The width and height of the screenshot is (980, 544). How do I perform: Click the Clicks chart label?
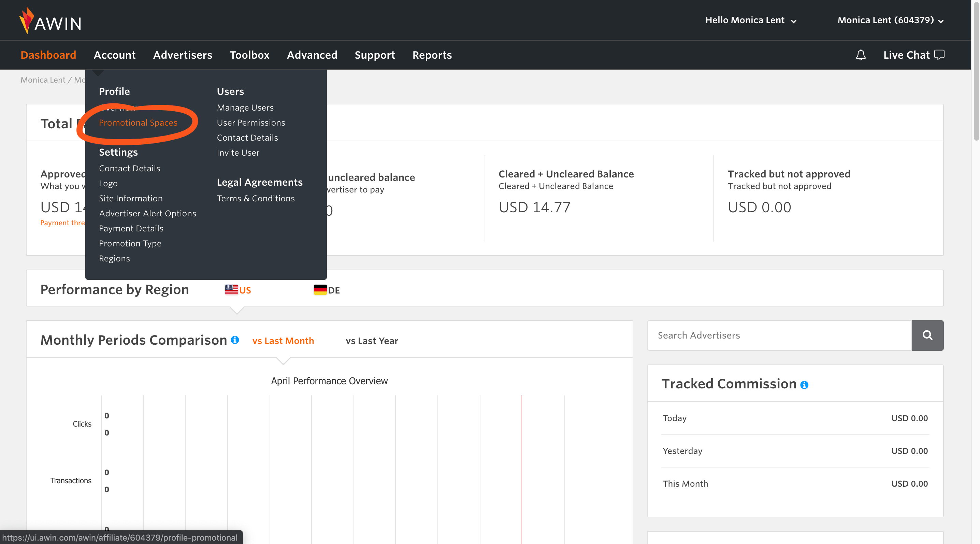tap(82, 424)
